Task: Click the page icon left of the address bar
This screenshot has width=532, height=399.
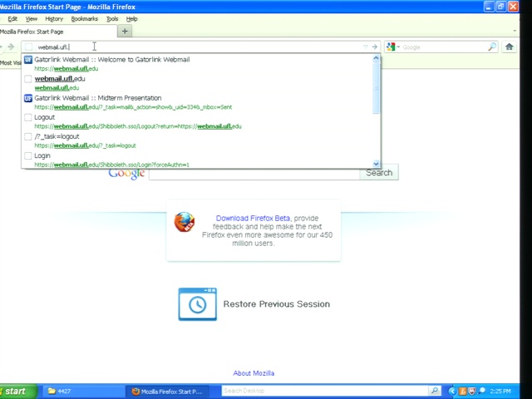Action: click(x=29, y=47)
